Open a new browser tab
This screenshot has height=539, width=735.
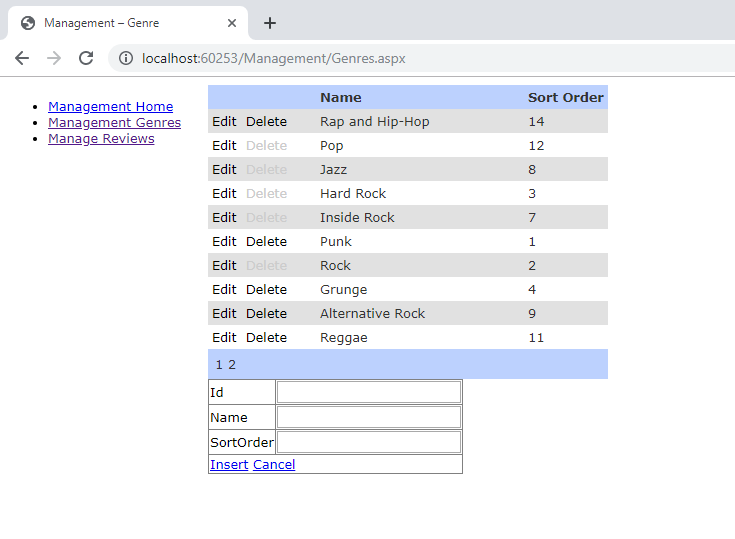[269, 23]
